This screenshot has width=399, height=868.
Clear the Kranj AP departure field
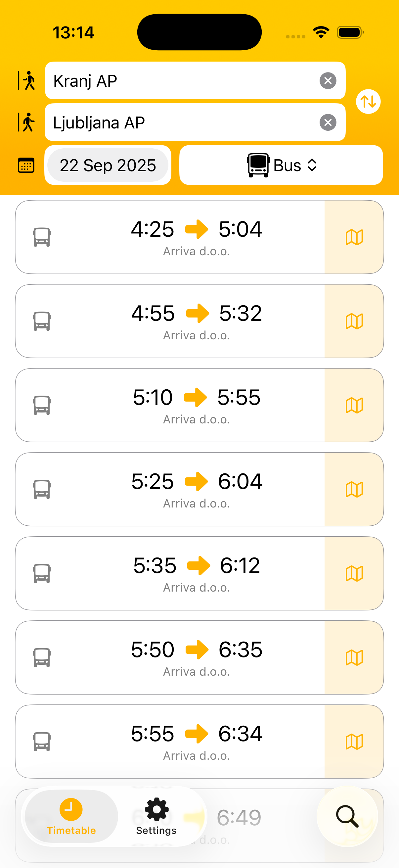tap(328, 81)
